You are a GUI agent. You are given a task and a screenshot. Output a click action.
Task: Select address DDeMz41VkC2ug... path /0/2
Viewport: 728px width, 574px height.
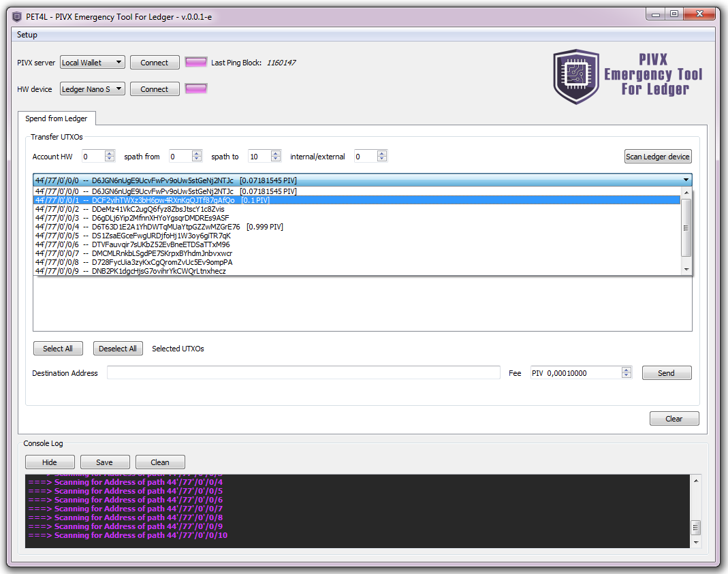(357, 209)
